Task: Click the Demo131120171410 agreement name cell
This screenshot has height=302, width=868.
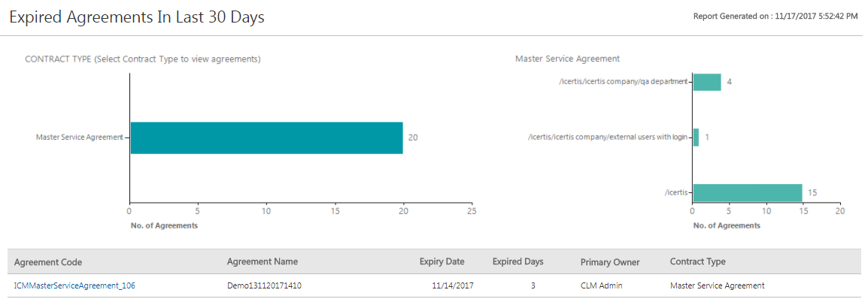Action: (x=263, y=285)
